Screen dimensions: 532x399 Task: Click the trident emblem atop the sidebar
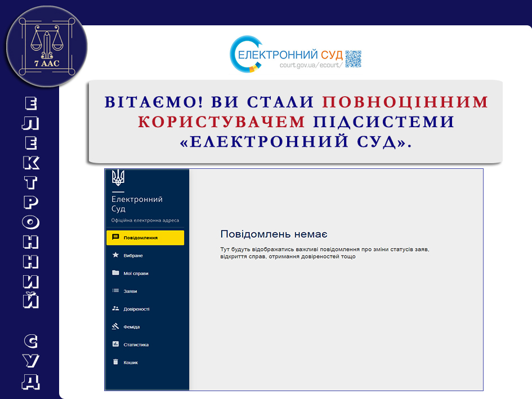pyautogui.click(x=118, y=178)
